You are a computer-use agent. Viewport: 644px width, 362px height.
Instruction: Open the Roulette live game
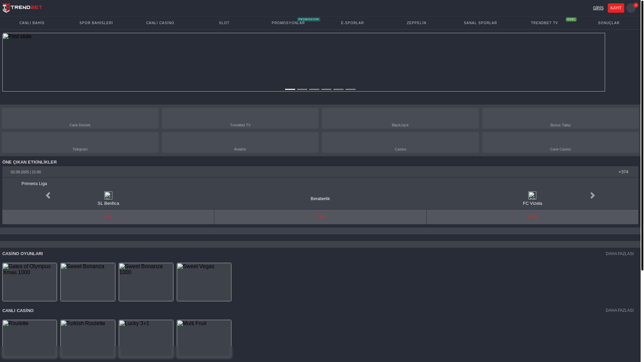coord(30,339)
